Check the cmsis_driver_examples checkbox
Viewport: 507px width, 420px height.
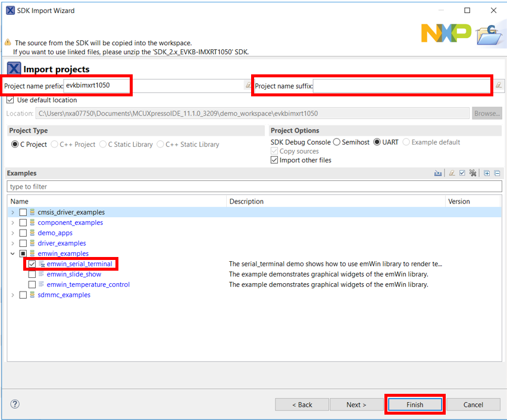[23, 212]
